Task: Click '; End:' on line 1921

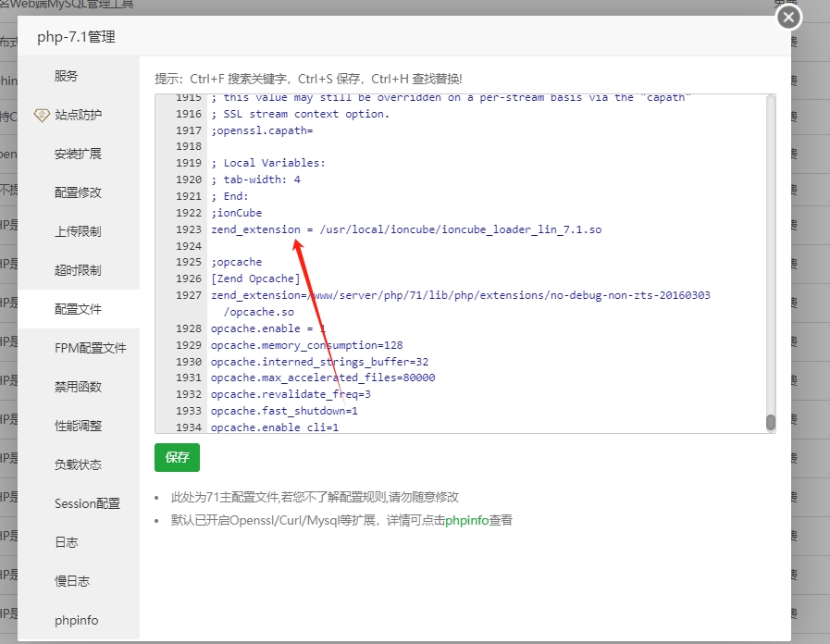Action: coord(229,196)
